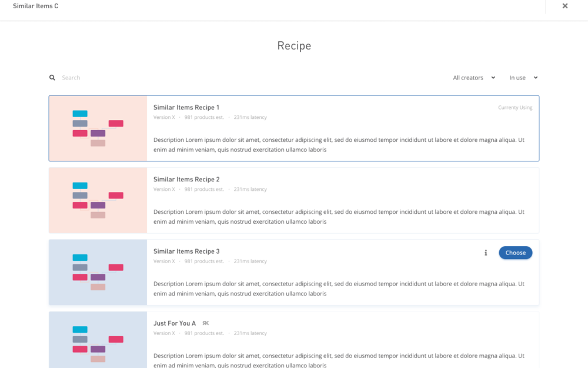Click the Similar Items Recipe 1 title
588x368 pixels.
click(x=186, y=108)
